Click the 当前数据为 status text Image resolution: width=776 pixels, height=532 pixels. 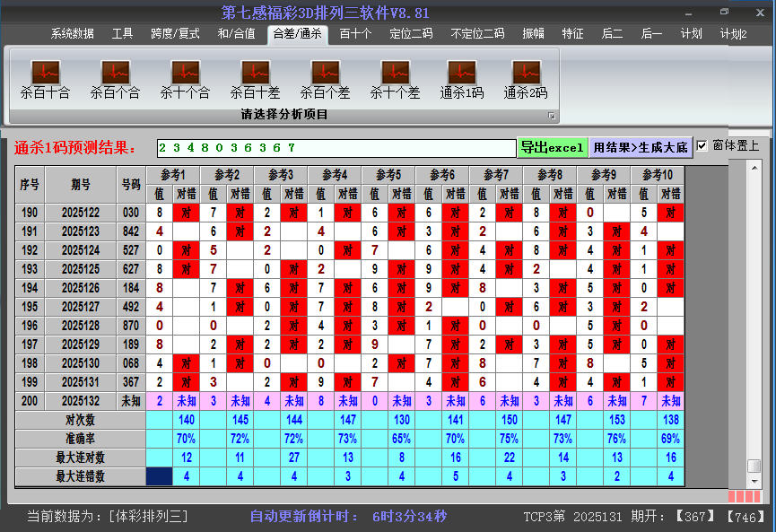point(108,517)
